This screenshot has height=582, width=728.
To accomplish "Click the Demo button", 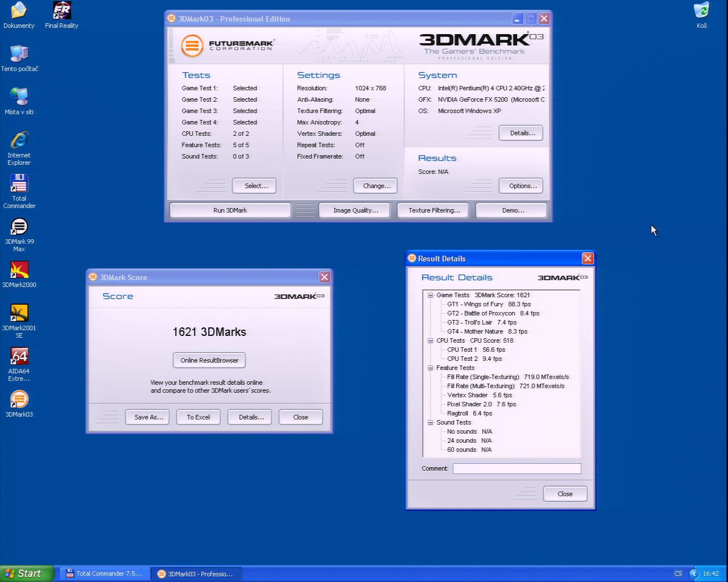I will coord(512,210).
